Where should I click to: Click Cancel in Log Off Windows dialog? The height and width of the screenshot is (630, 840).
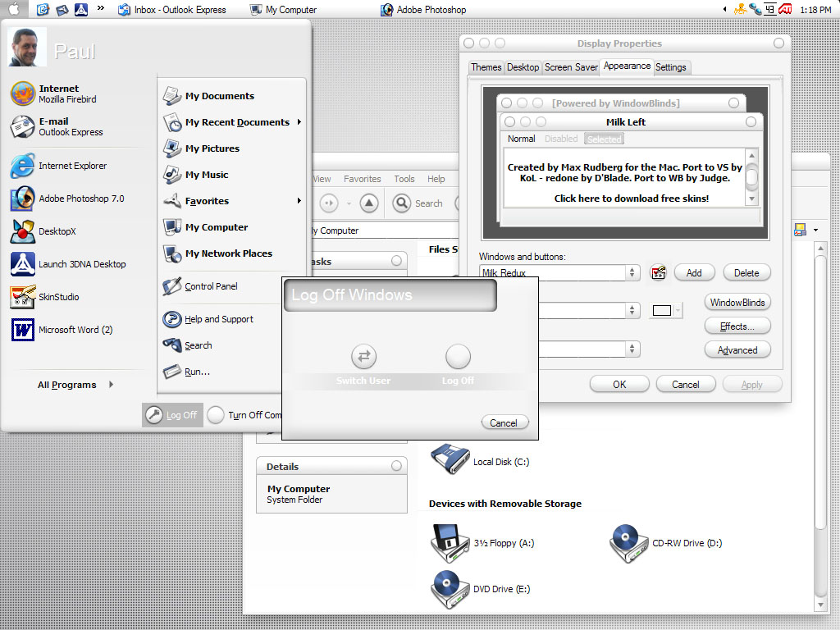[x=504, y=422]
